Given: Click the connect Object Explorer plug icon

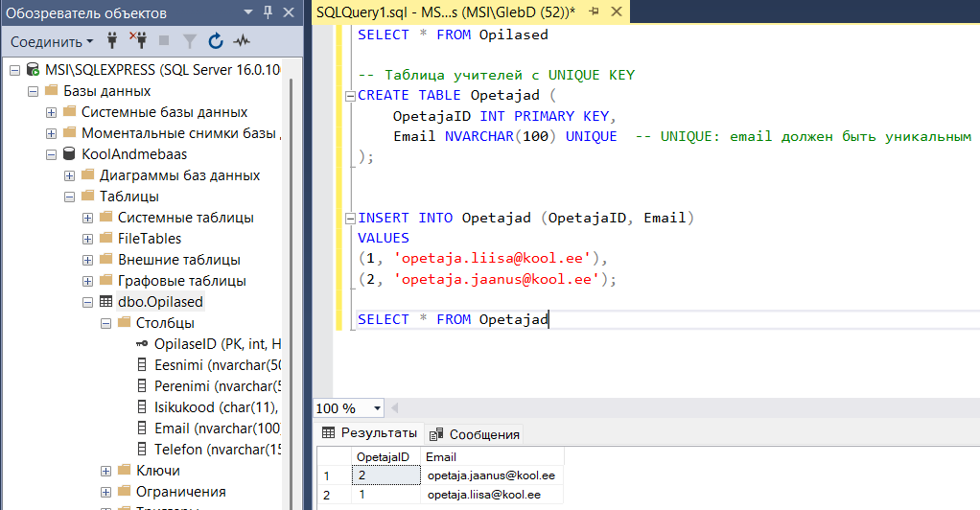Looking at the screenshot, I should coord(112,41).
